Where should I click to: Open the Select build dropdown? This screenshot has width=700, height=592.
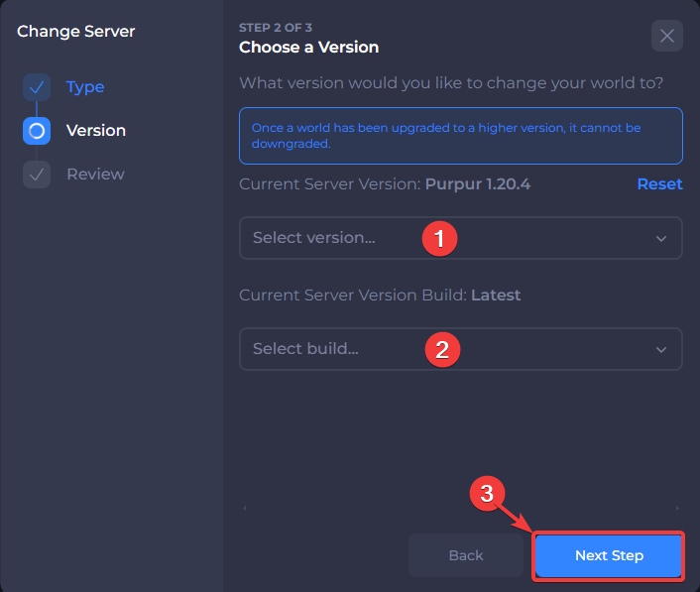[461, 349]
